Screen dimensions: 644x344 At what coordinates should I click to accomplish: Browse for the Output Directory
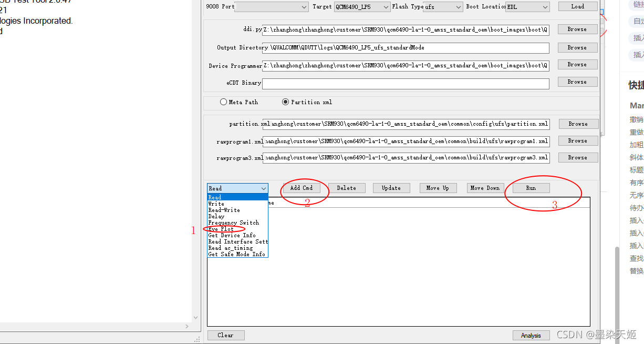tap(577, 47)
